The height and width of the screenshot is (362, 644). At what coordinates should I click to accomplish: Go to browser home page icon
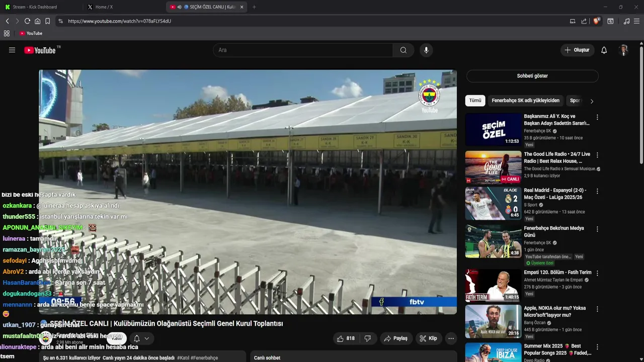pyautogui.click(x=37, y=21)
